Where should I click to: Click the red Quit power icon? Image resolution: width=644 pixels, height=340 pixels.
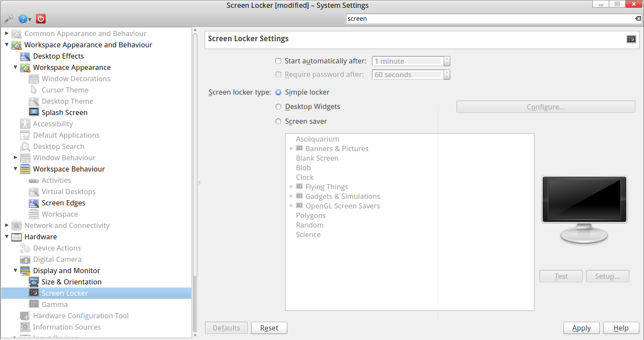pos(41,19)
